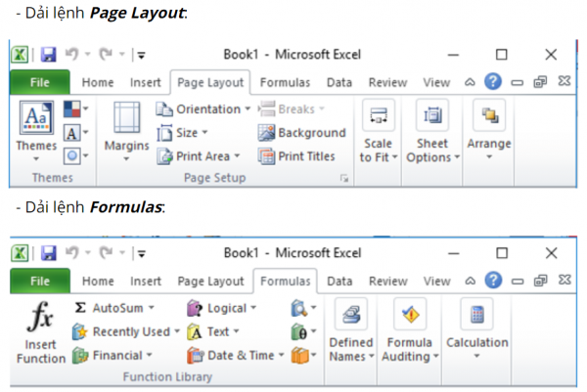This screenshot has height=392, width=587.
Task: Select View tab in upper window
Action: tap(436, 83)
